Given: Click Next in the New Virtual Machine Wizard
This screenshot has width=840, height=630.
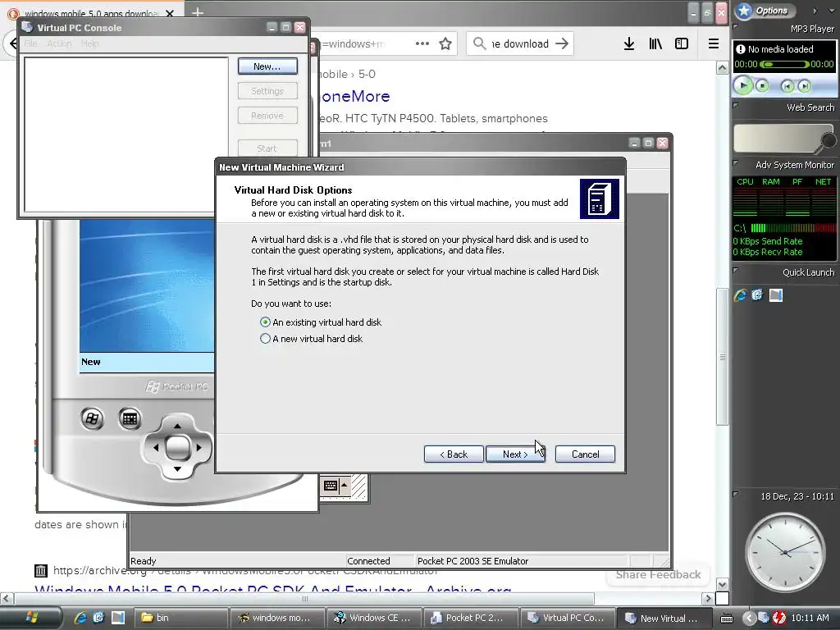Looking at the screenshot, I should (x=515, y=454).
